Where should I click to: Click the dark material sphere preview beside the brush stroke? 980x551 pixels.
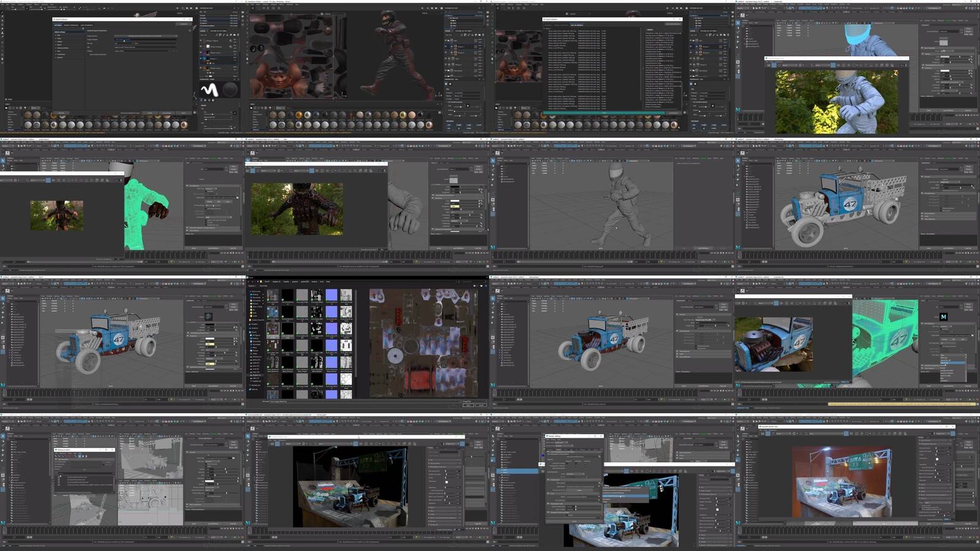(x=230, y=89)
